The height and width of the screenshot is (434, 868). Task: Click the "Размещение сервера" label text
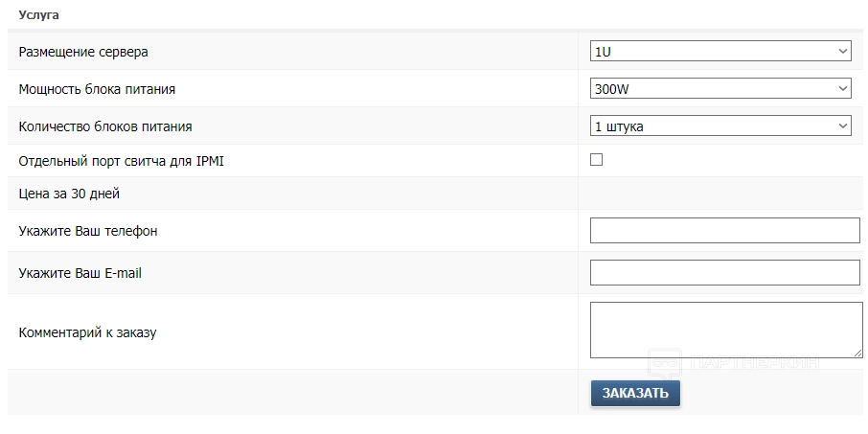pos(83,51)
